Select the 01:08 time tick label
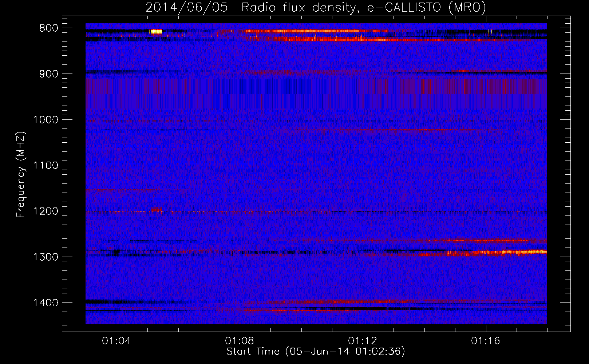The height and width of the screenshot is (364, 589). pyautogui.click(x=240, y=341)
